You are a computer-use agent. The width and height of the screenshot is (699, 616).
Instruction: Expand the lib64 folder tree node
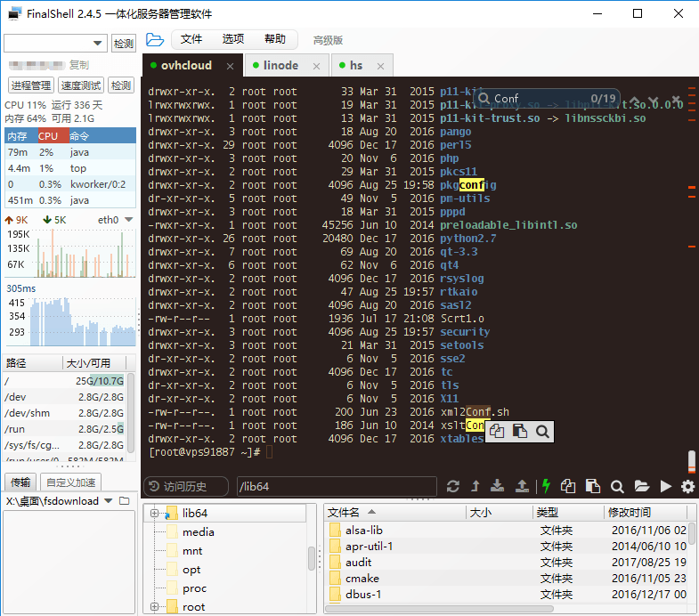point(154,513)
